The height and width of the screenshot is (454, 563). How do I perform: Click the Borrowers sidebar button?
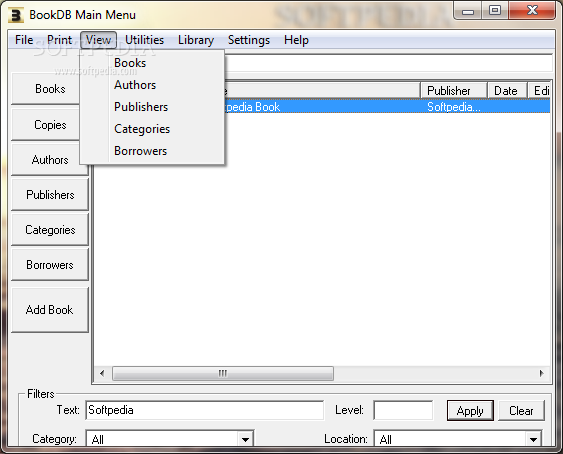50,265
